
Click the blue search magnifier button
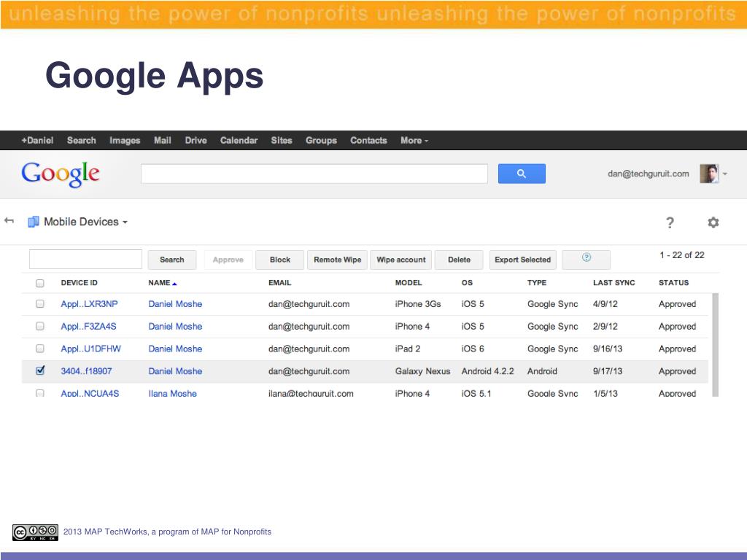coord(522,174)
